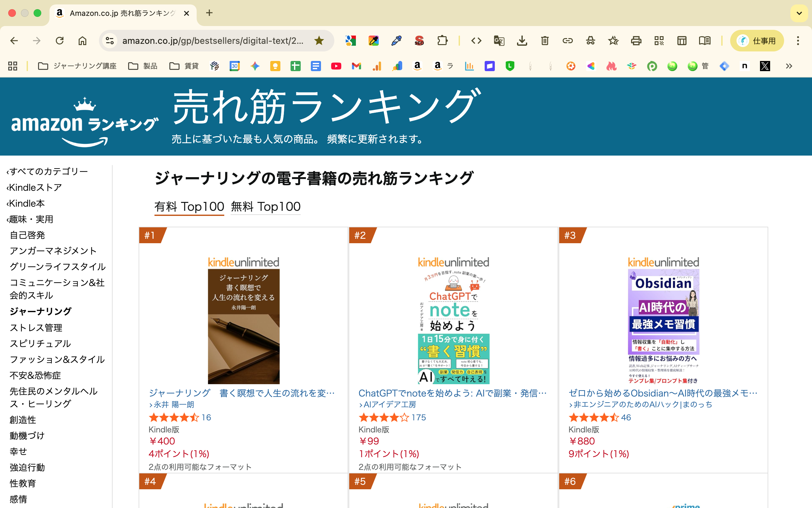Open the Downloads toolbar icon
The height and width of the screenshot is (508, 812).
(522, 41)
